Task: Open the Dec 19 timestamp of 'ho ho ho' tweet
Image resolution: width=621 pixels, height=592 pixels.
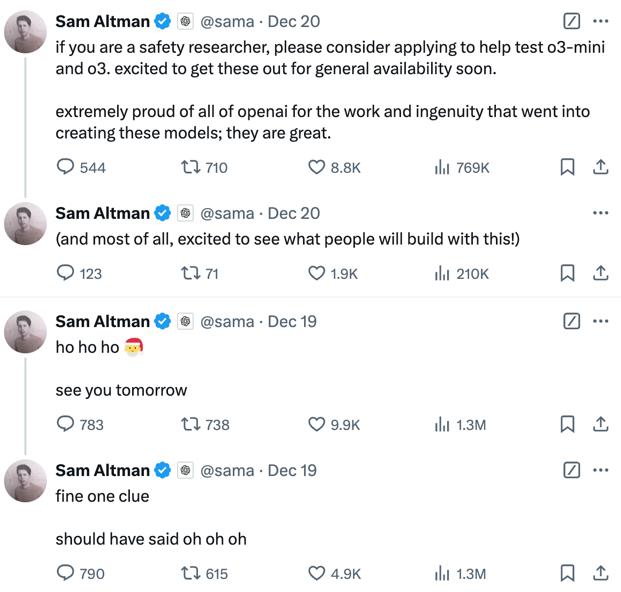Action: click(x=292, y=321)
